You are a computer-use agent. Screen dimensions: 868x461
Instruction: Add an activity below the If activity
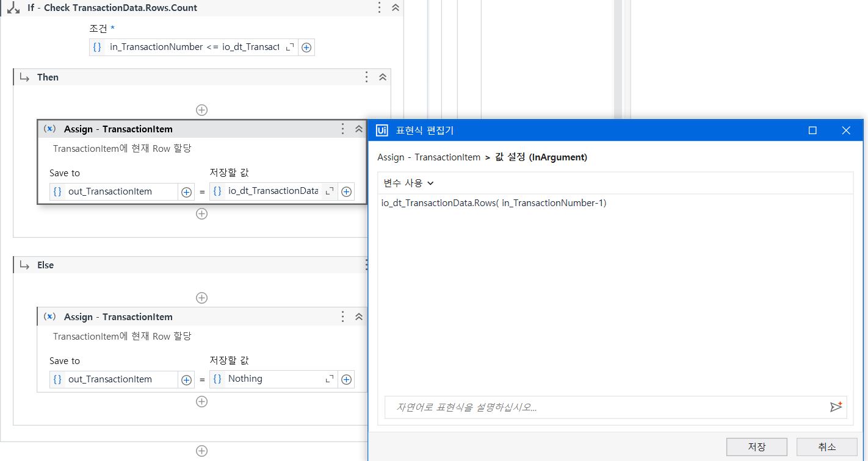pyautogui.click(x=201, y=451)
